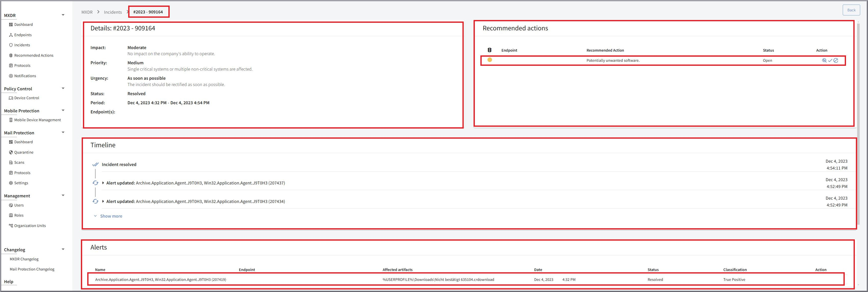Image resolution: width=868 pixels, height=292 pixels.
Task: Click the Organization Units hierarchy icon
Action: coord(11,225)
